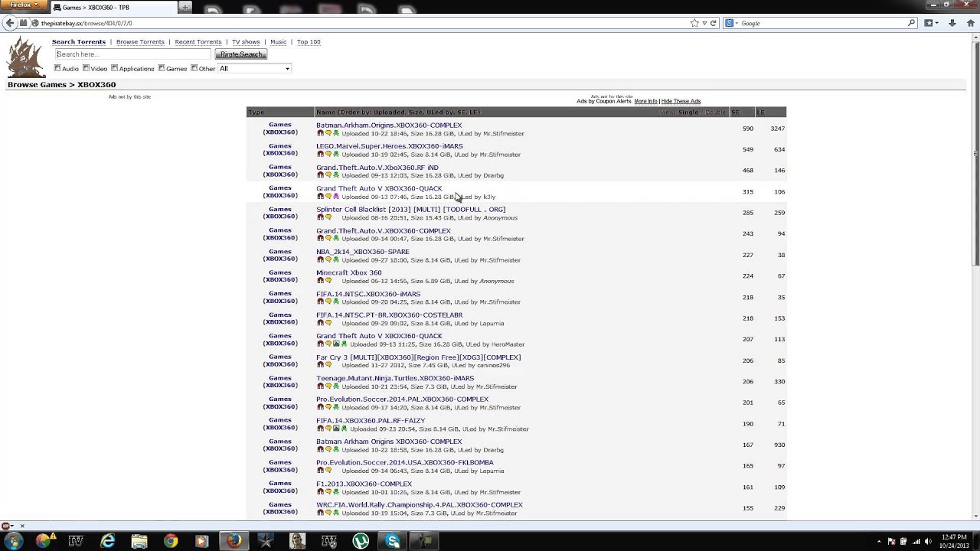Tick the Other search filter checkbox
980x551 pixels.
coord(194,68)
